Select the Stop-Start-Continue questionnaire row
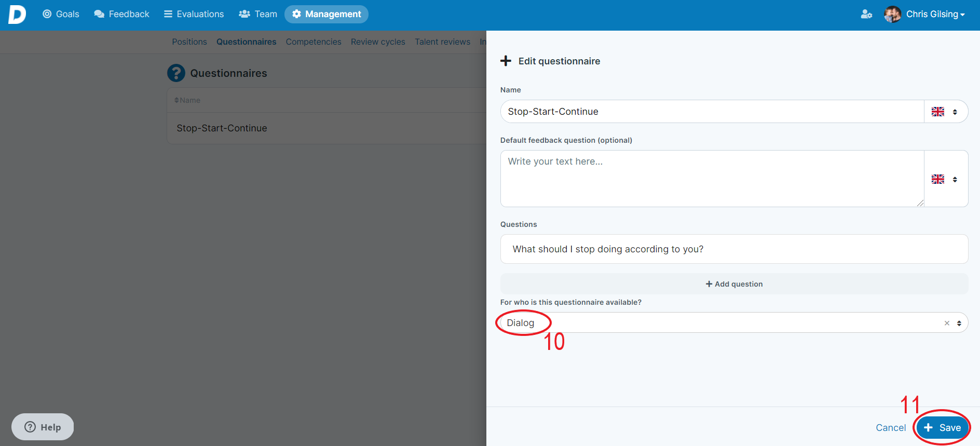Viewport: 980px width, 446px height. [x=327, y=128]
